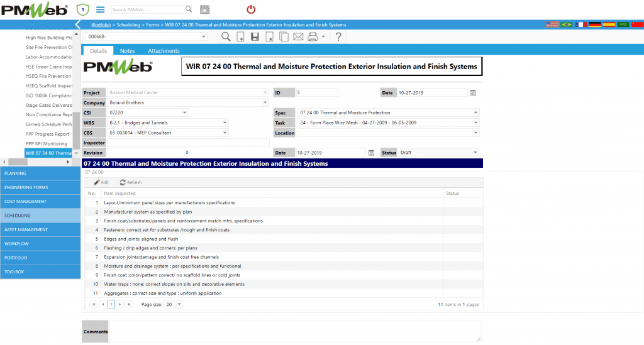Click the shield notification icon showing 3

(82, 9)
